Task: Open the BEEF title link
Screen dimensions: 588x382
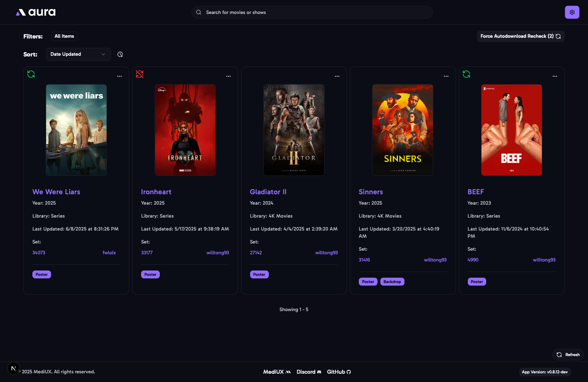Action: coord(476,192)
